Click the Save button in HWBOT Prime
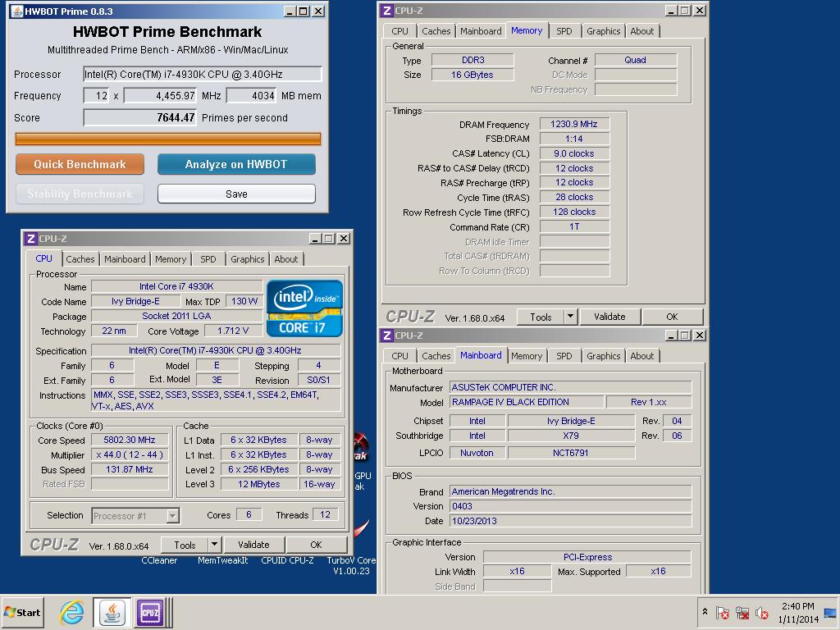 pos(236,194)
